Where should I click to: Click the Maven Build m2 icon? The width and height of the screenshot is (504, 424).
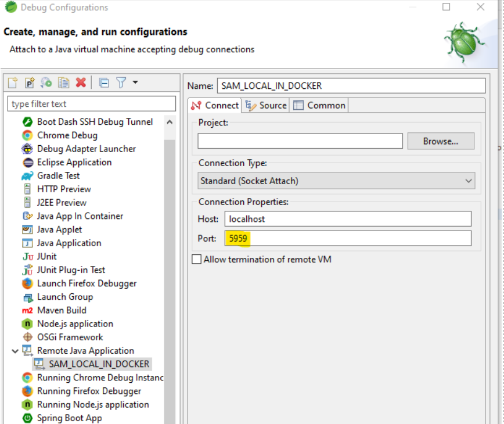pyautogui.click(x=27, y=311)
